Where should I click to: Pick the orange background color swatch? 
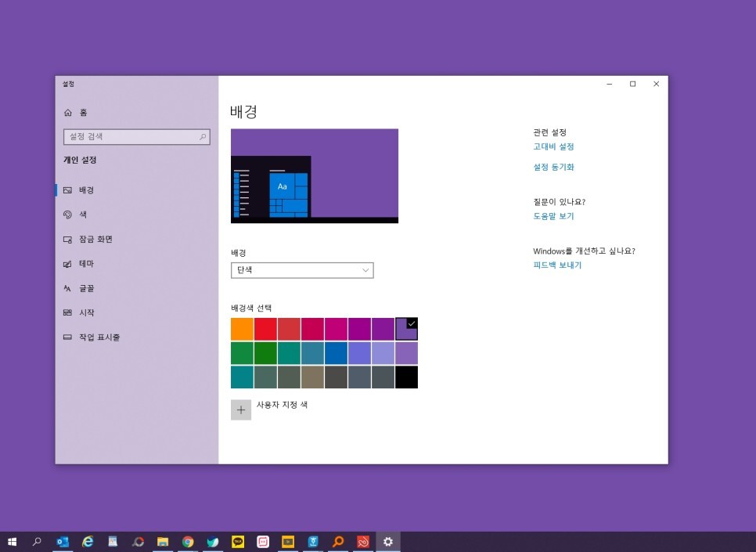point(242,329)
